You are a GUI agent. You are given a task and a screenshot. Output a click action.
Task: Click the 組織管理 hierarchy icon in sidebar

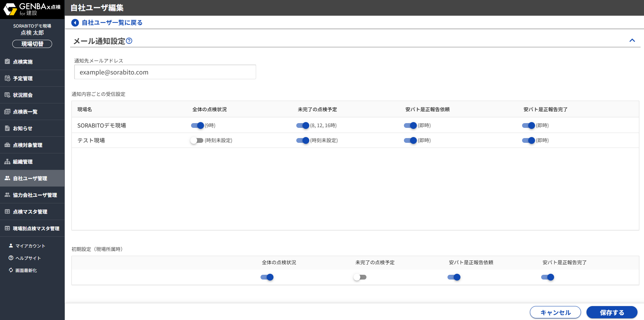click(7, 162)
